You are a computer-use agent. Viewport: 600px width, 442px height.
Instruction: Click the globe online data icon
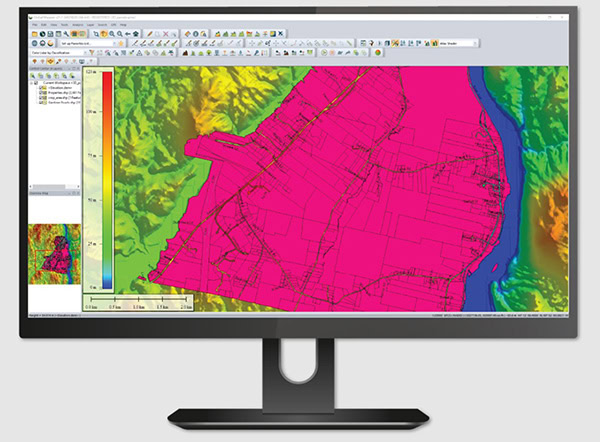point(42,34)
